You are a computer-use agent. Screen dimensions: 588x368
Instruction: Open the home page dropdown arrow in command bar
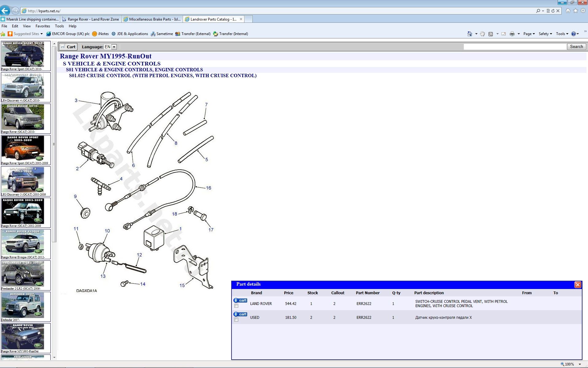(x=476, y=34)
